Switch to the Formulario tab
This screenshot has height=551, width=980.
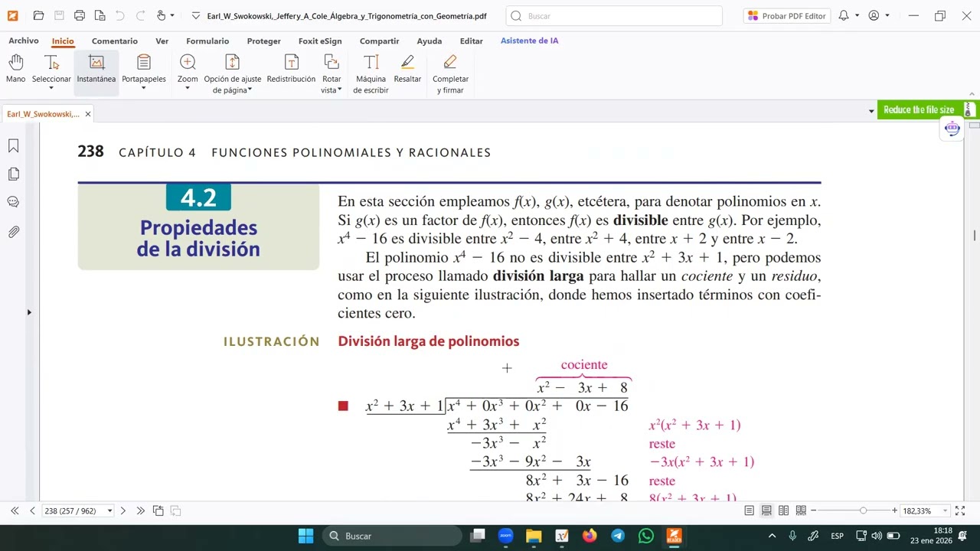(207, 41)
